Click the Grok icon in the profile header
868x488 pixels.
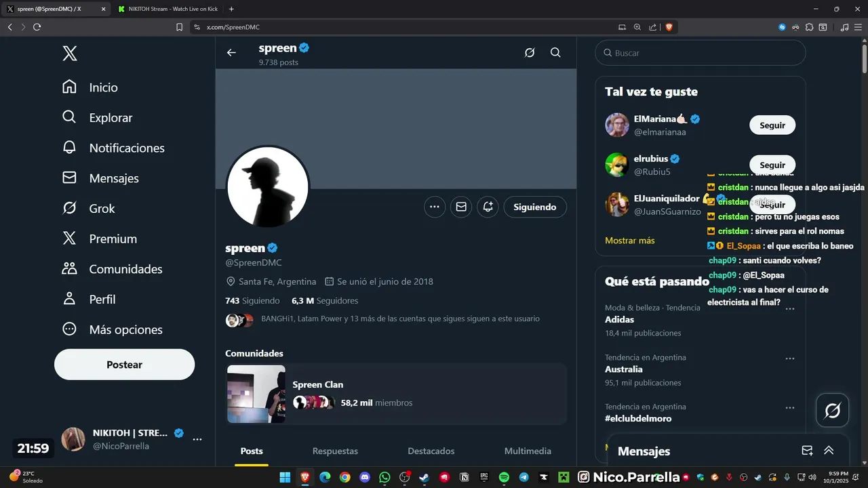point(530,53)
